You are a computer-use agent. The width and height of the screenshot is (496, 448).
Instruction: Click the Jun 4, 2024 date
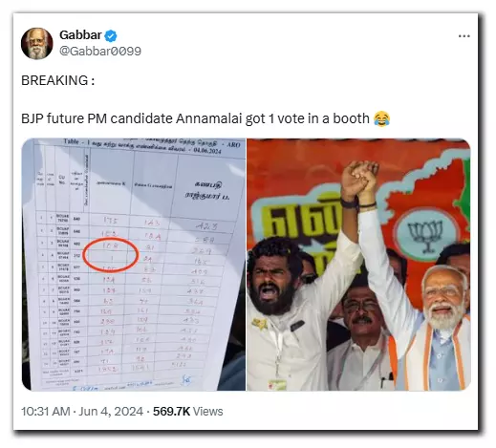point(111,412)
